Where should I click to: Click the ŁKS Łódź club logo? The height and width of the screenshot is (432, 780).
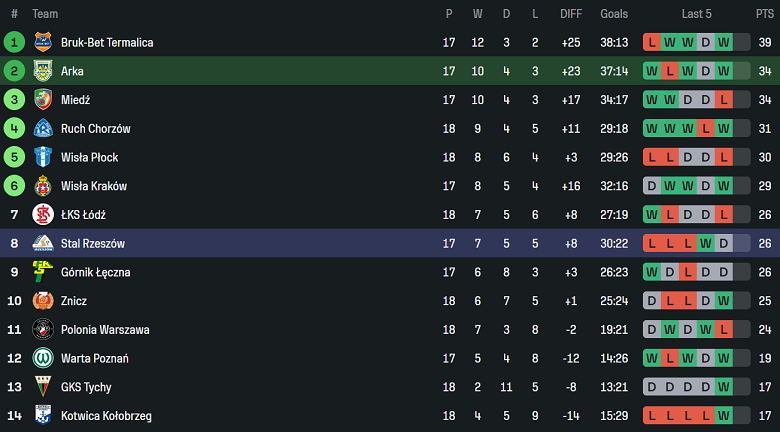coord(42,215)
